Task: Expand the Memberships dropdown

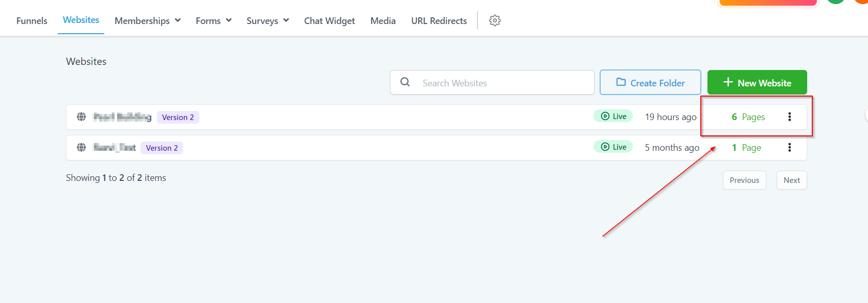Action: click(x=147, y=21)
